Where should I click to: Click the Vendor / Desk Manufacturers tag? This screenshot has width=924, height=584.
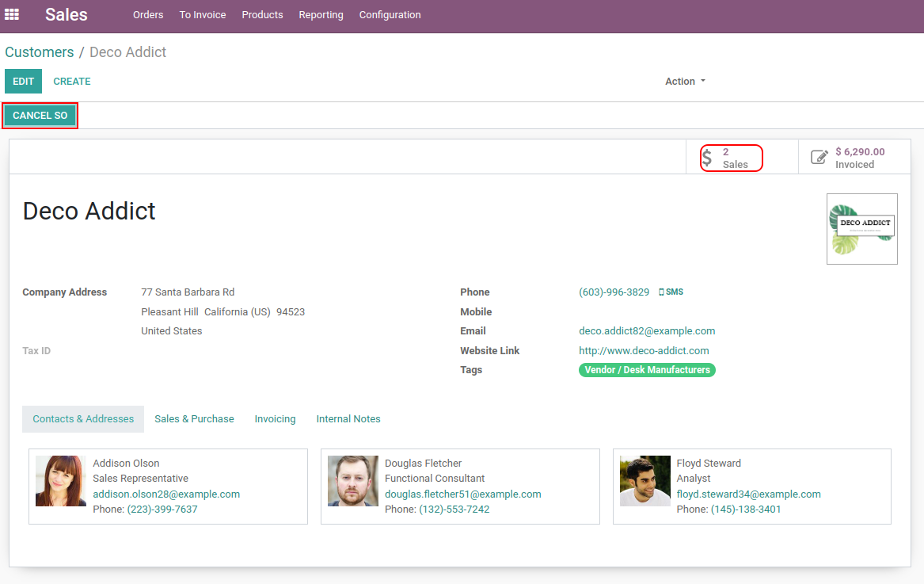(x=647, y=370)
